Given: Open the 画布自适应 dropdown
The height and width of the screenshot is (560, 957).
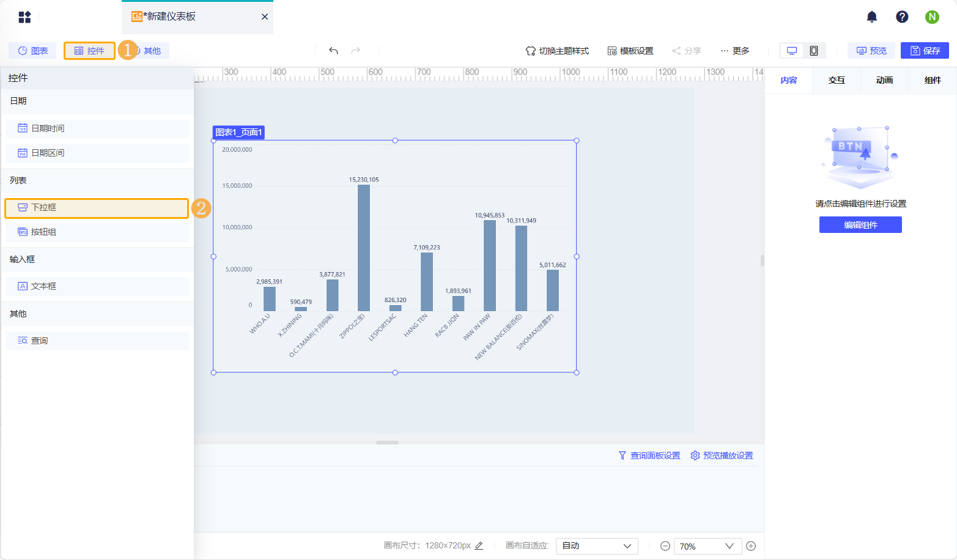Looking at the screenshot, I should 597,546.
